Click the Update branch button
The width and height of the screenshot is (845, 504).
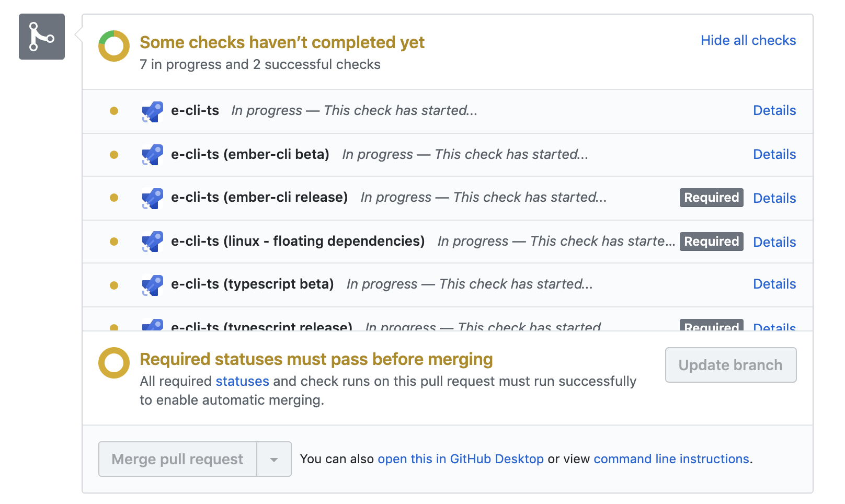coord(730,365)
